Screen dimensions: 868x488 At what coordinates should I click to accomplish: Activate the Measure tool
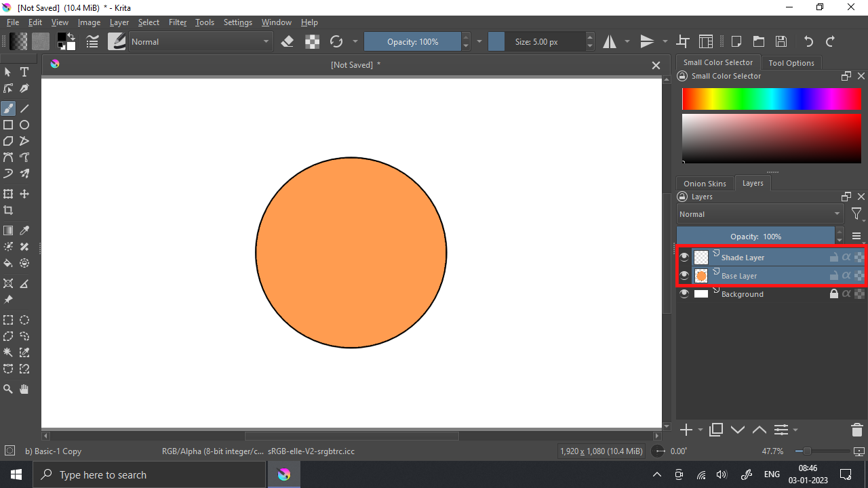(24, 283)
